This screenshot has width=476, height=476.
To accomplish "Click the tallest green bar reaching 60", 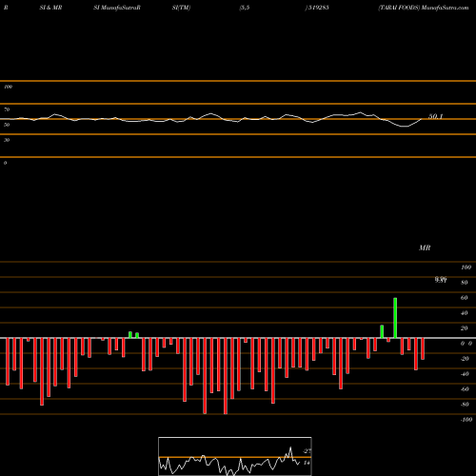I will point(395,318).
